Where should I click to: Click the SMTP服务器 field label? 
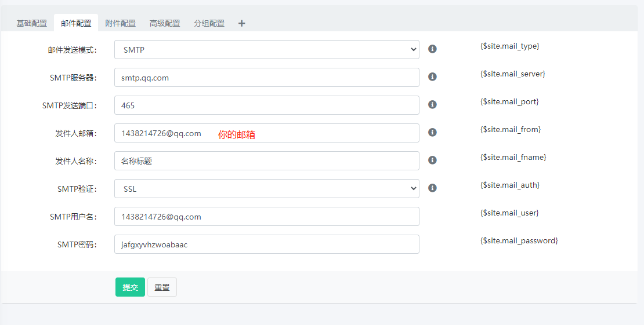74,78
